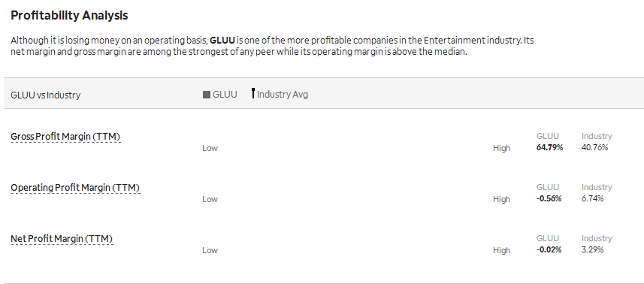Select the -0.56% GLUU operating margin value
Image resolution: width=644 pixels, height=284 pixels.
(549, 198)
